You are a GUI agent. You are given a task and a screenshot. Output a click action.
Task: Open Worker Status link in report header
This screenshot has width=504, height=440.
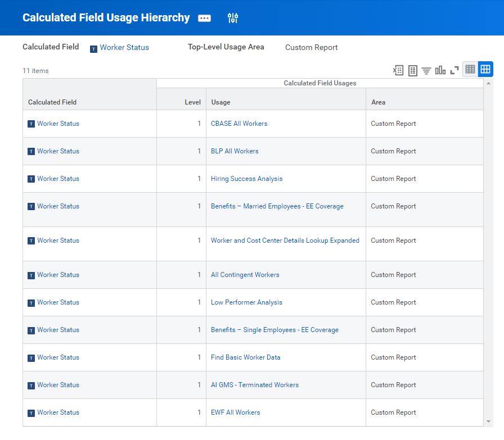pyautogui.click(x=124, y=48)
